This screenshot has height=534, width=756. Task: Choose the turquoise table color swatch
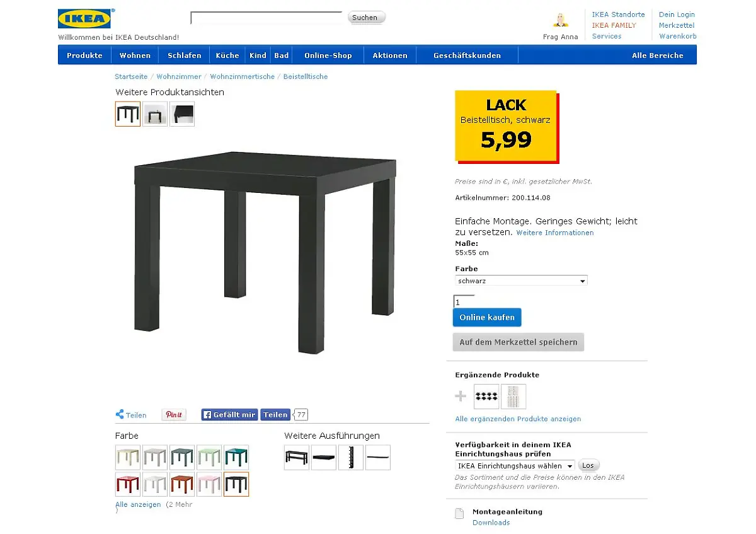[x=236, y=458]
